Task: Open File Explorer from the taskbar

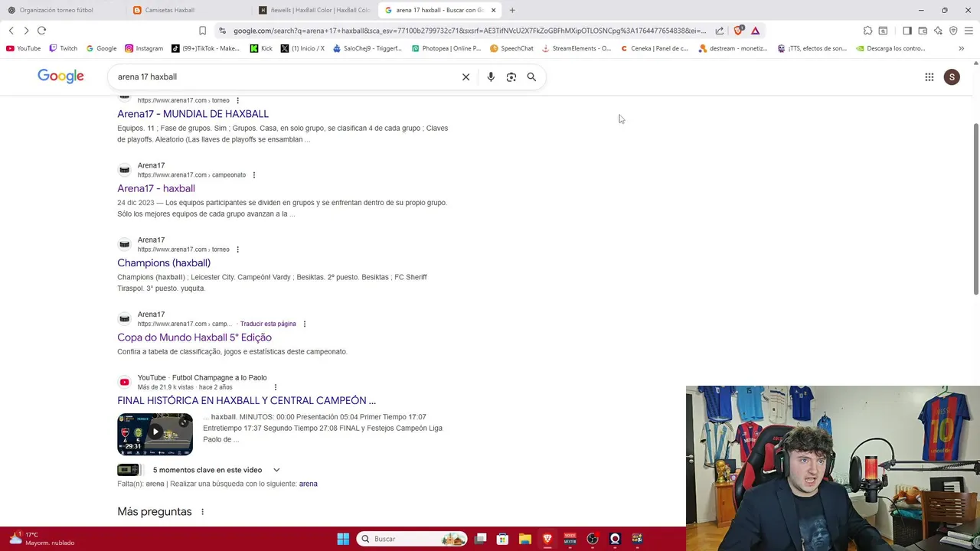Action: tap(524, 539)
